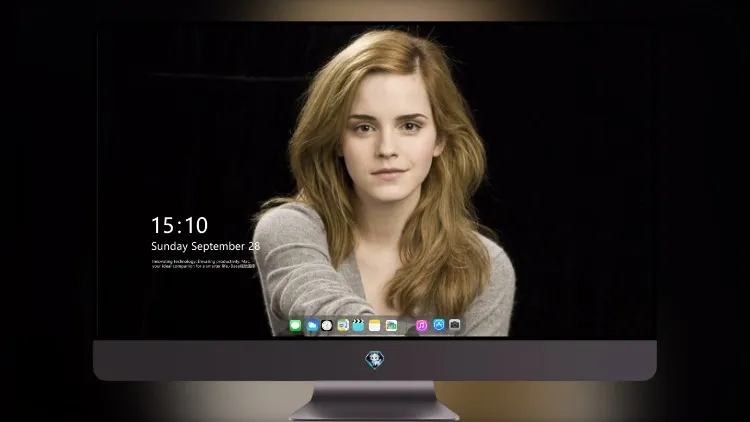
Task: Open the Weather app in dock
Action: click(312, 325)
